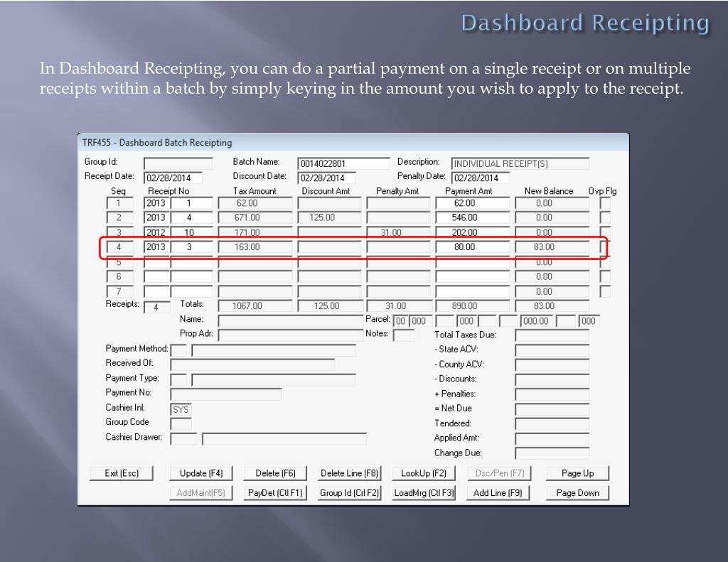Click the Description field INDIVIDUAL RECEIPT(S)
This screenshot has width=728, height=562.
tap(520, 163)
